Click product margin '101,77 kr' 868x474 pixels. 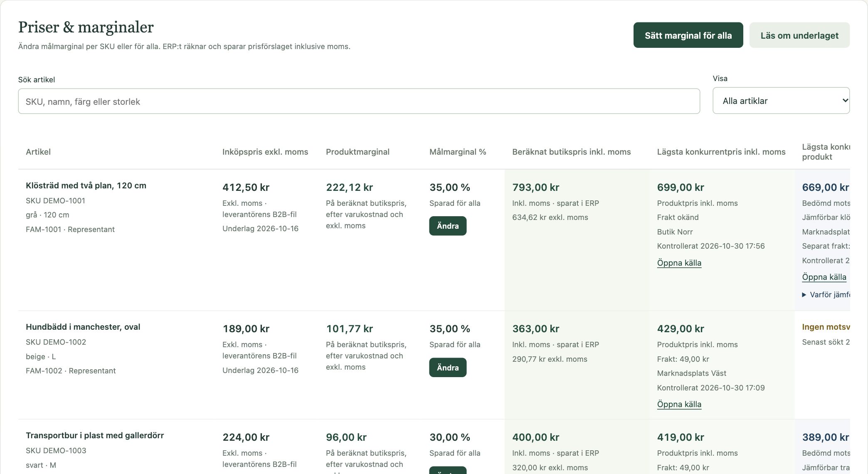pos(349,328)
